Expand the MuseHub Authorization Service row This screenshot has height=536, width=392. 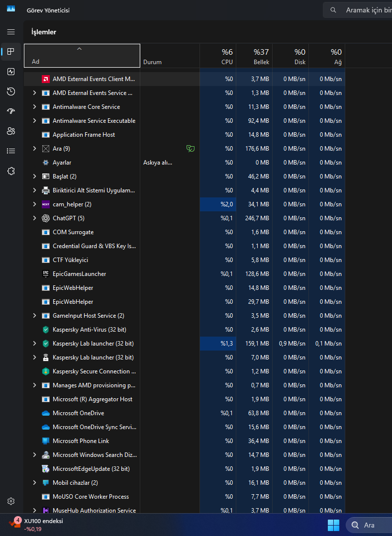point(34,510)
